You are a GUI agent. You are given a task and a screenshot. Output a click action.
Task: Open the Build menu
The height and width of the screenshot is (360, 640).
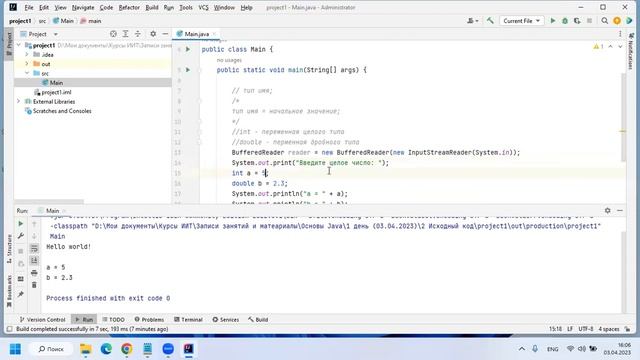(152, 7)
